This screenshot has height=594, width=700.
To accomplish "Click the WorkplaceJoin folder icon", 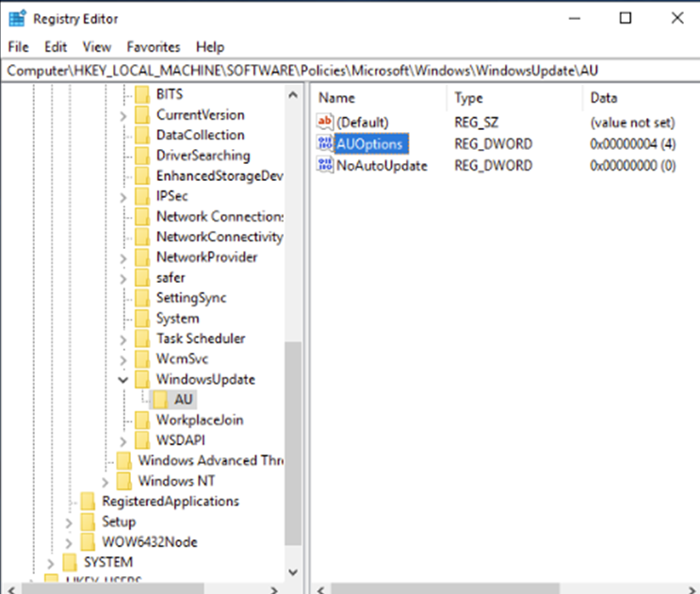I will point(142,420).
